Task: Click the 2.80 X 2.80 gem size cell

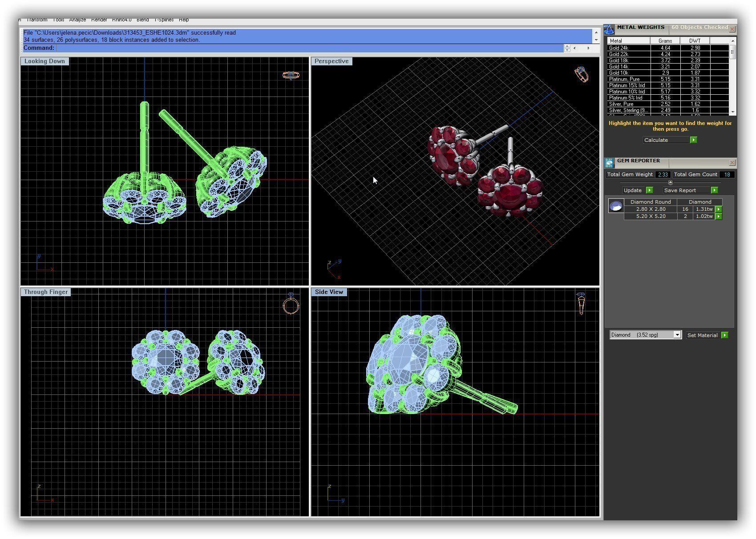Action: click(x=651, y=209)
